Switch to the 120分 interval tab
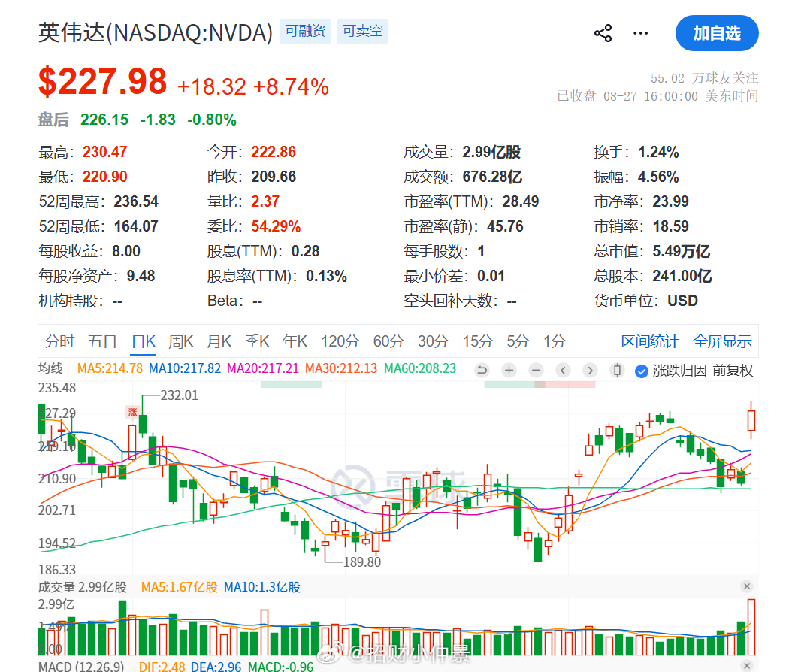Image resolution: width=789 pixels, height=672 pixels. tap(340, 341)
